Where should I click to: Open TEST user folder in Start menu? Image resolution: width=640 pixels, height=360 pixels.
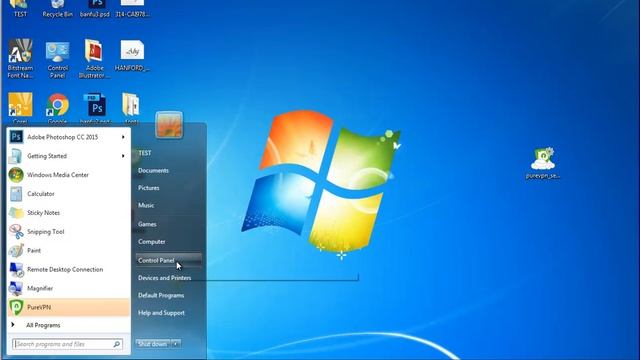pyautogui.click(x=145, y=153)
